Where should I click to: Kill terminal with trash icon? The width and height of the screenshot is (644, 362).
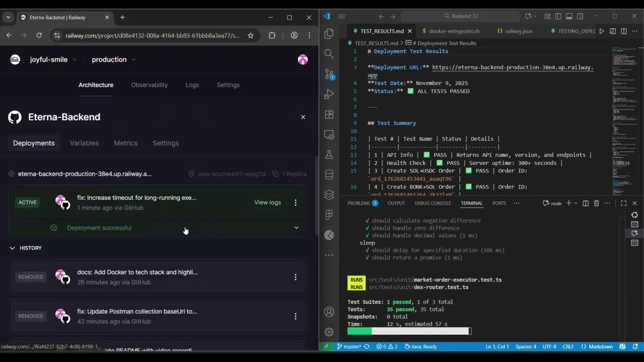[x=596, y=203]
